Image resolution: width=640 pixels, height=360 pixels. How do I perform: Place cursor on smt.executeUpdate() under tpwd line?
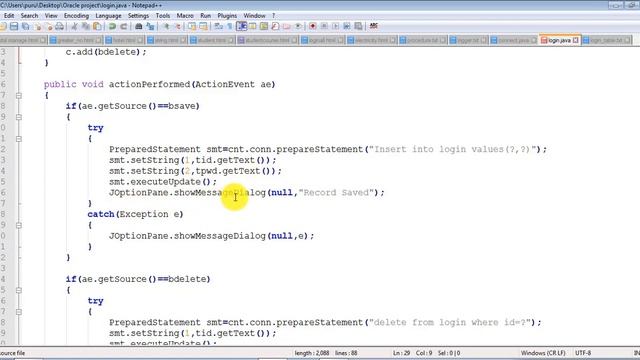click(x=163, y=182)
